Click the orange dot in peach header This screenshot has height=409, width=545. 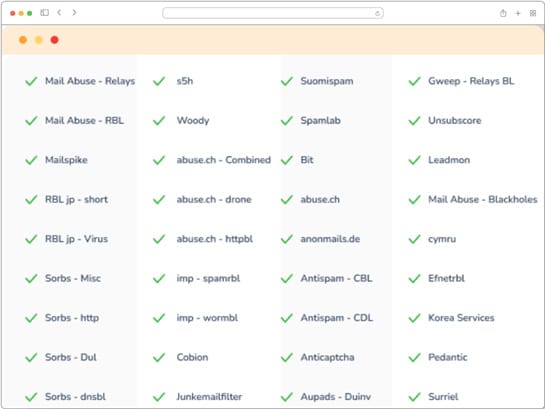(x=23, y=40)
